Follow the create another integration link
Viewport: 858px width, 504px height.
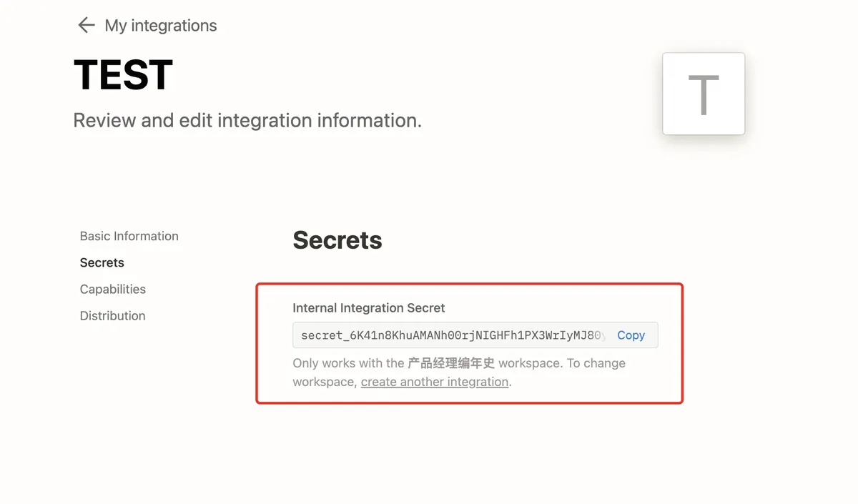tap(435, 382)
